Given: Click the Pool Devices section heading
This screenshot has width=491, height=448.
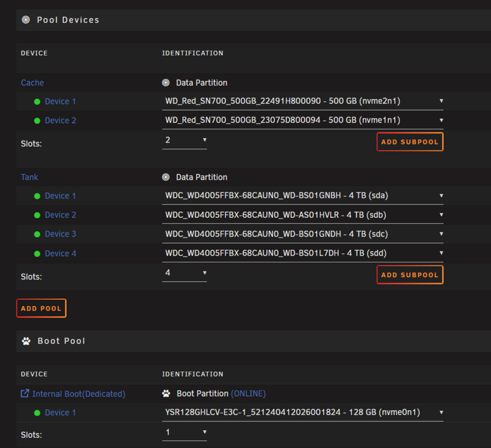Looking at the screenshot, I should [68, 20].
